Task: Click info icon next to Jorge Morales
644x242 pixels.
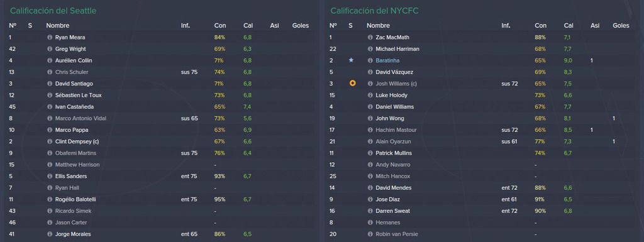Action: (50, 234)
